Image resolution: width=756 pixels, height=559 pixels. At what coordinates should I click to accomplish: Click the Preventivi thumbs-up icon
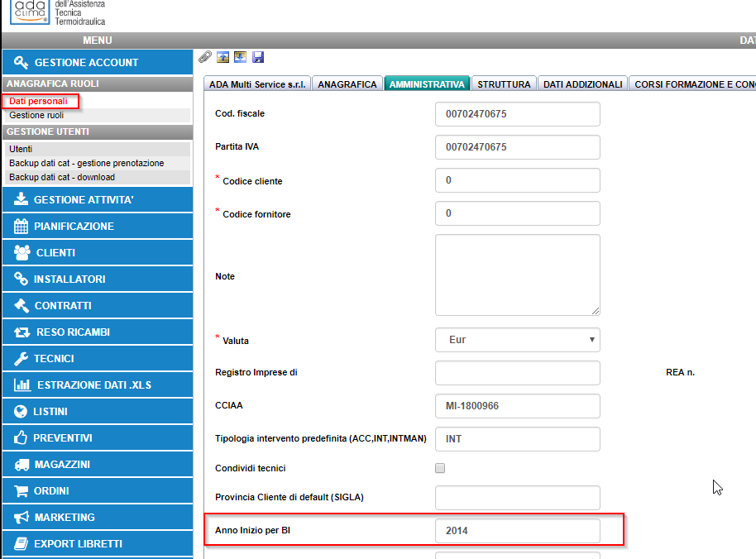(x=21, y=437)
